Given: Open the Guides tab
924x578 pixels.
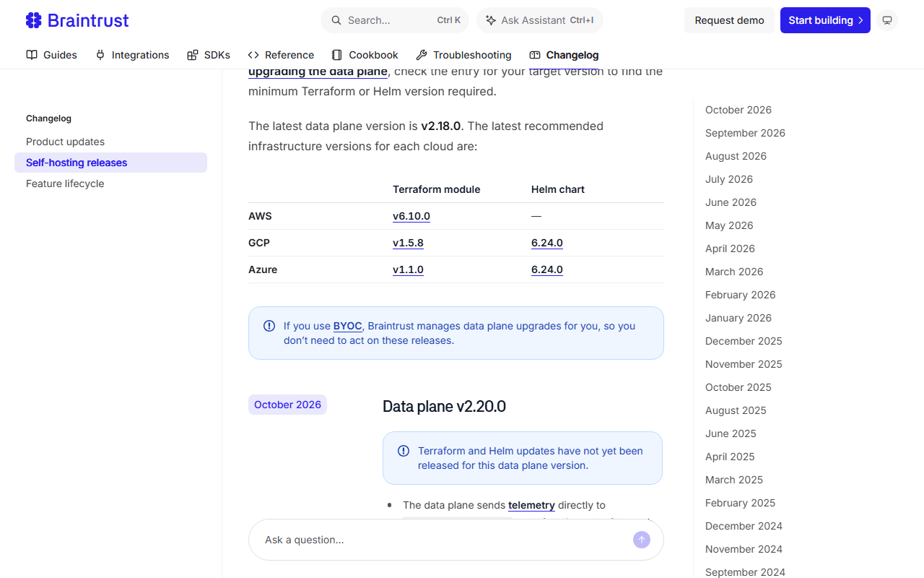Looking at the screenshot, I should [52, 55].
